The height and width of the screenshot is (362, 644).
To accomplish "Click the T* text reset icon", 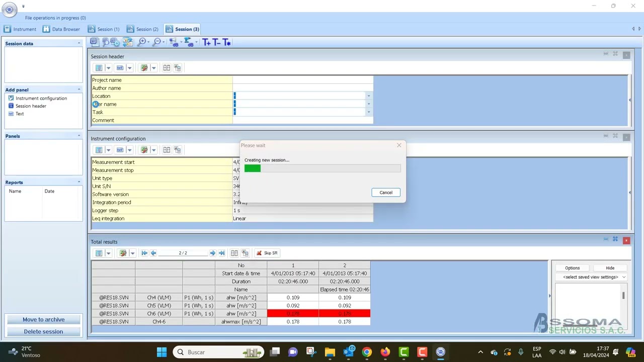I will coord(226,42).
